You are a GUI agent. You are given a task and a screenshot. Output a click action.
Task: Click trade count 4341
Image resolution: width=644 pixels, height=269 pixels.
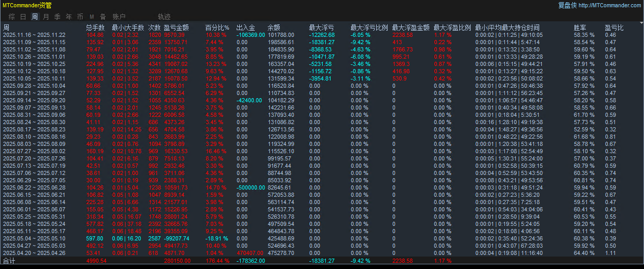pos(155,64)
